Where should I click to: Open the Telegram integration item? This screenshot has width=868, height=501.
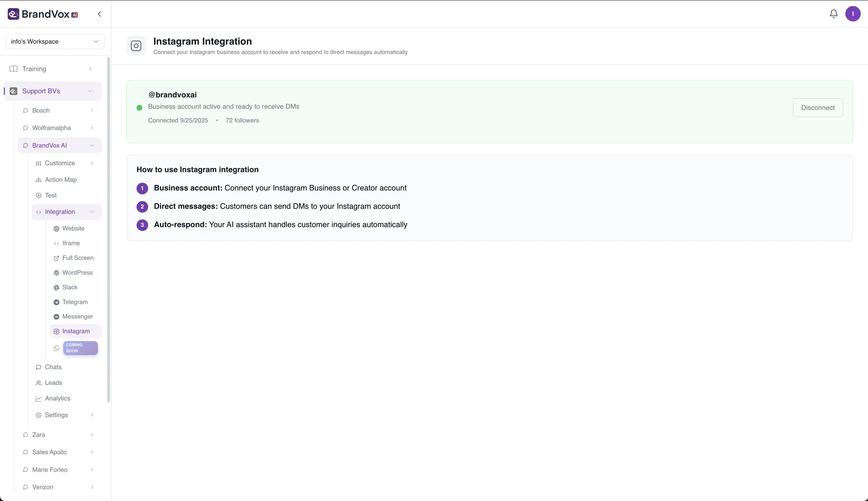pyautogui.click(x=76, y=302)
